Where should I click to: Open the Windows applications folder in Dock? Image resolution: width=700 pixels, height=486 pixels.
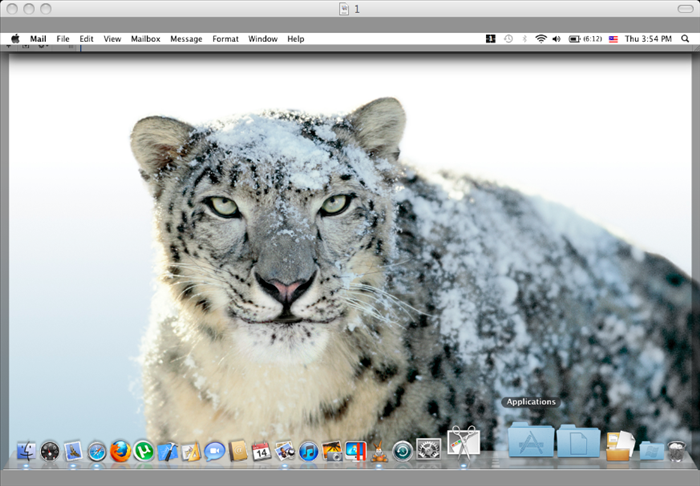(x=652, y=451)
